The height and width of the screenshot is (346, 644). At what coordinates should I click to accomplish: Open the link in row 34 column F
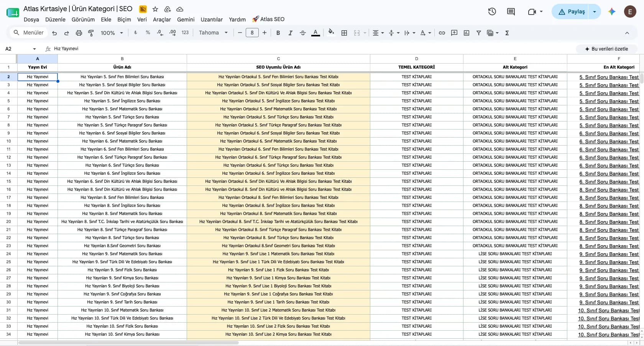coord(609,335)
